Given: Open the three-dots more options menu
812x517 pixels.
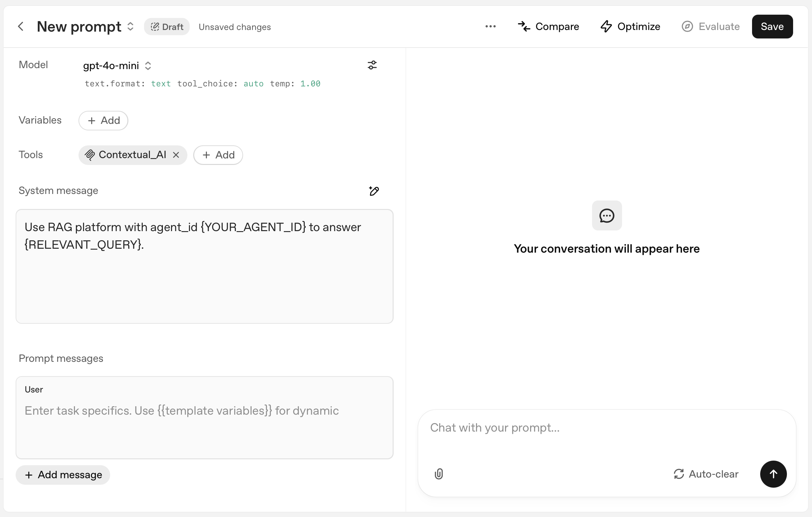Looking at the screenshot, I should 490,26.
